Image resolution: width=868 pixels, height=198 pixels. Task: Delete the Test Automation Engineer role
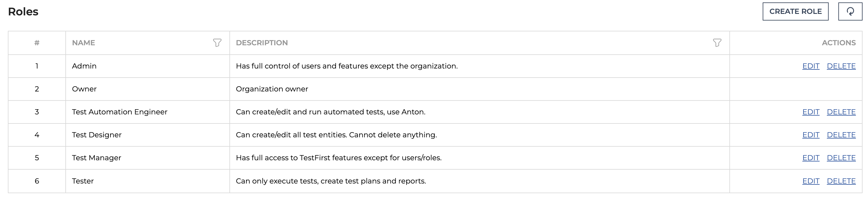point(841,112)
